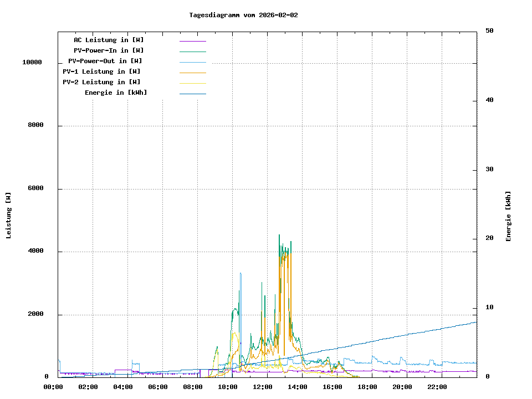Select the PV-2 Leistung legend label
Image resolution: width=532 pixels, height=399 pixels.
101,82
